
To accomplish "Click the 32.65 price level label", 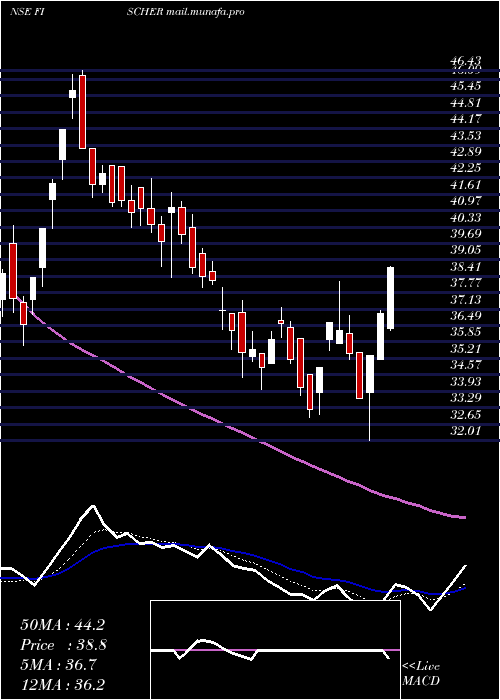I will (x=465, y=415).
